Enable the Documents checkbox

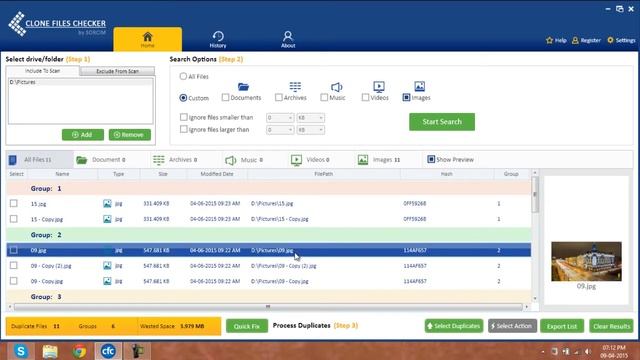point(225,97)
